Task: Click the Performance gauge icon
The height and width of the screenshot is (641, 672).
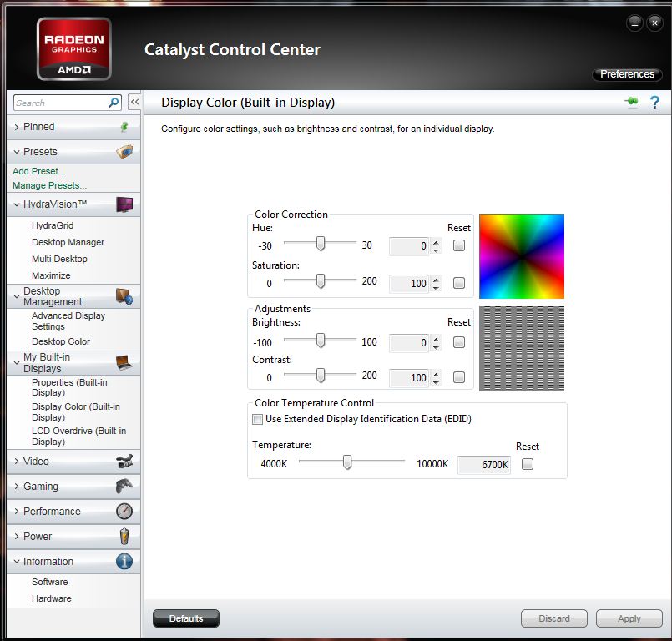Action: tap(124, 511)
